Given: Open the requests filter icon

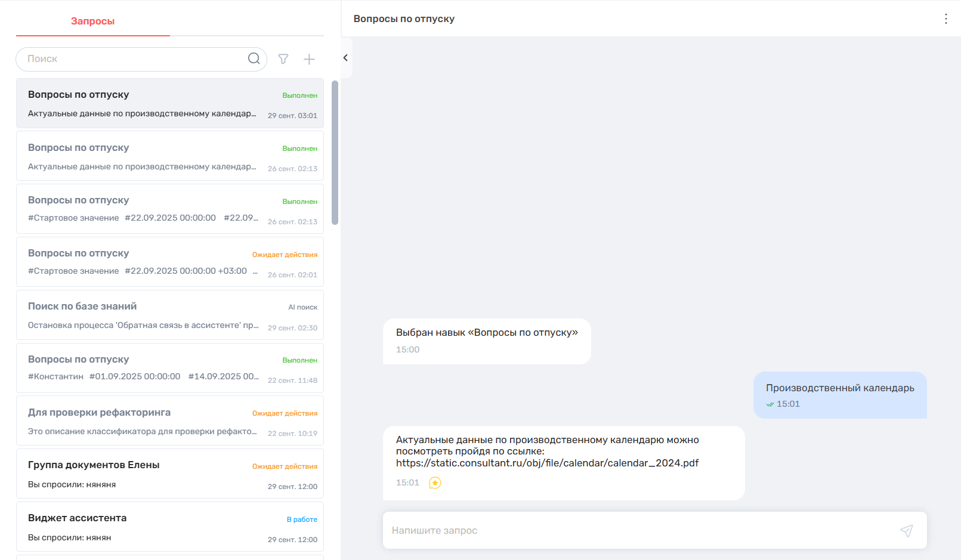Looking at the screenshot, I should (x=283, y=59).
